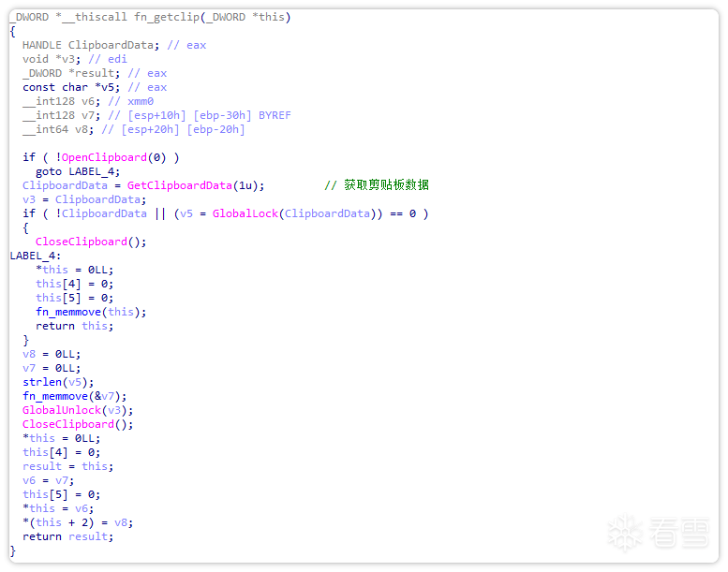Click the 'goto LABEL_4;' statement

click(78, 171)
